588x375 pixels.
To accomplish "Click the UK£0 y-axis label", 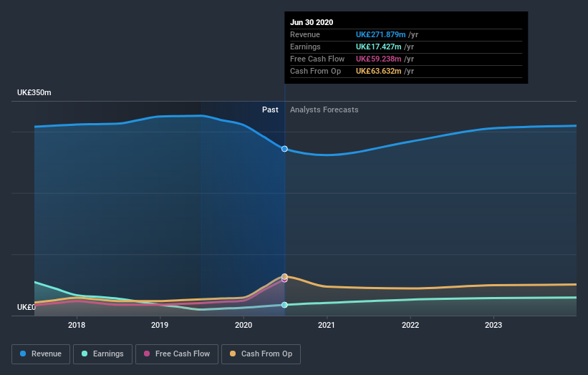I will 26,307.
